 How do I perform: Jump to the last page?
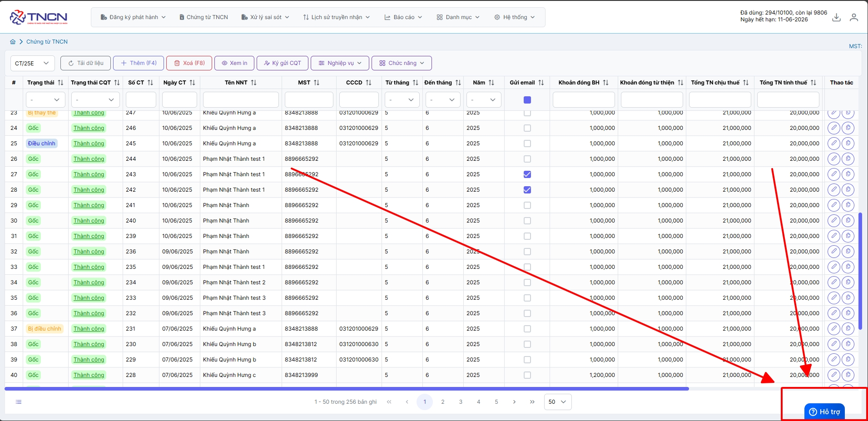point(532,402)
